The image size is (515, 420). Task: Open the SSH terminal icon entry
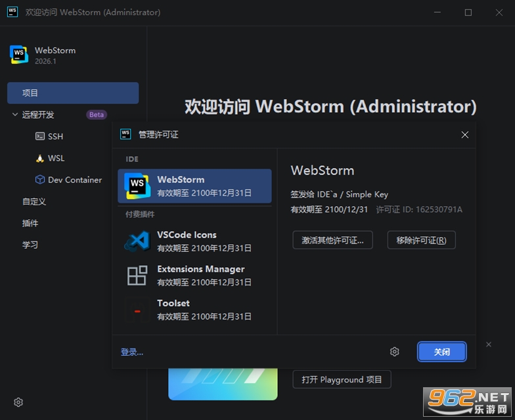pos(40,136)
